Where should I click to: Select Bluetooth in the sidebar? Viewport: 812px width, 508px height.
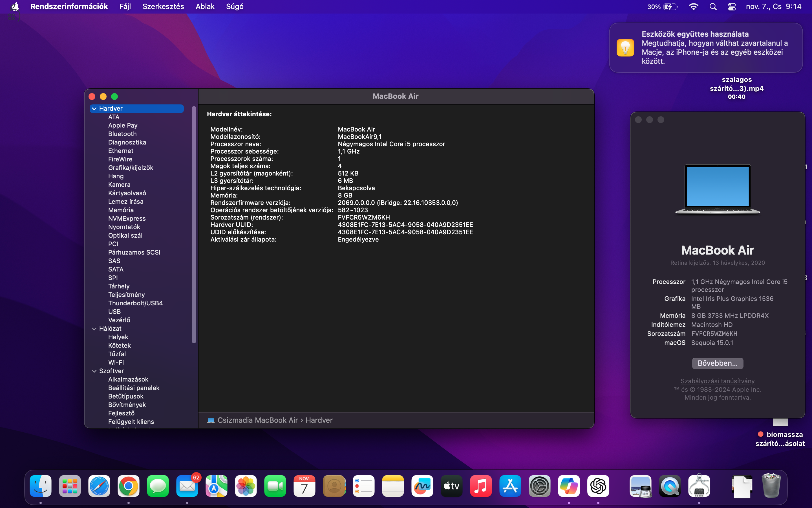(x=122, y=134)
